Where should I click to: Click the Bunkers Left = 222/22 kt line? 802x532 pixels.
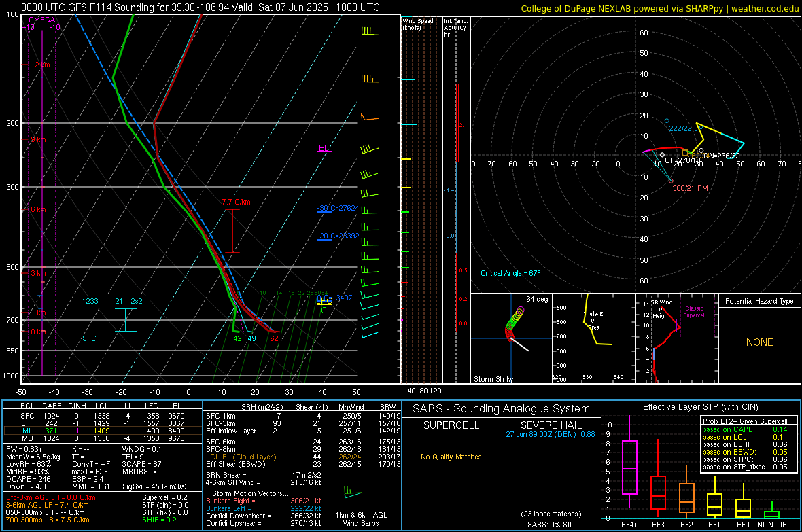tap(264, 508)
